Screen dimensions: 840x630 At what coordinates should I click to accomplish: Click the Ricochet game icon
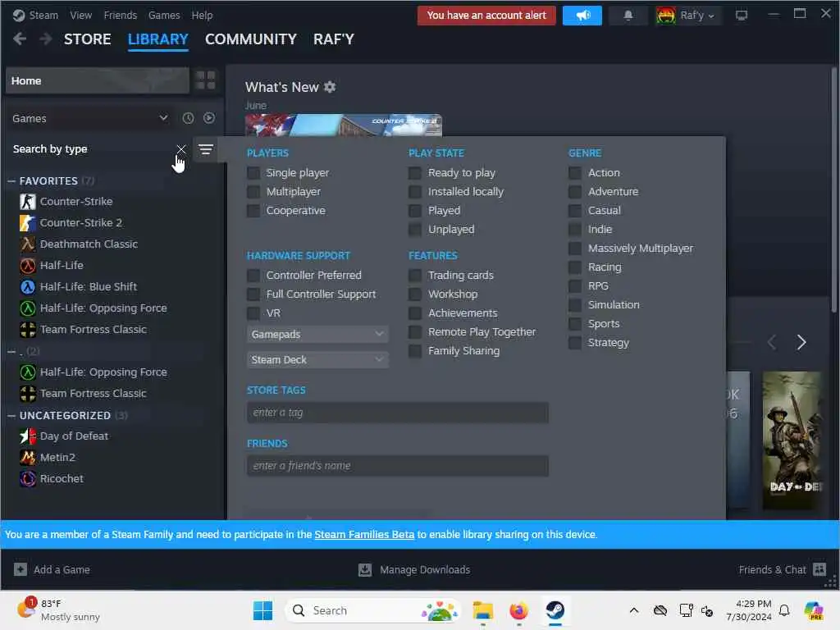tap(28, 479)
